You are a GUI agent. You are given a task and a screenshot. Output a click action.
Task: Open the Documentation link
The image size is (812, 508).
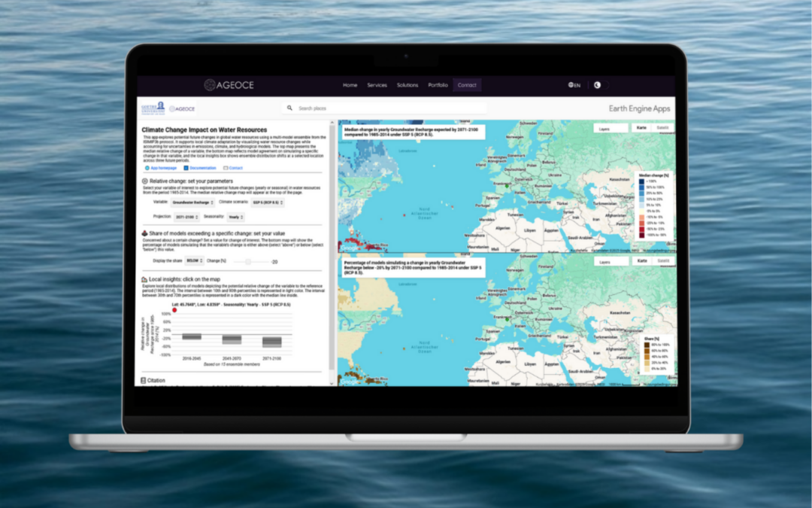(202, 168)
